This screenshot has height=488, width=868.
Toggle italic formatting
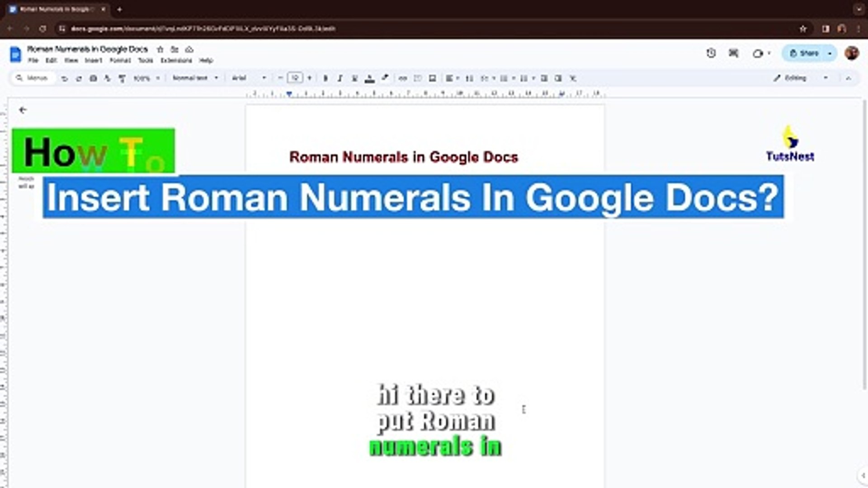coord(340,78)
